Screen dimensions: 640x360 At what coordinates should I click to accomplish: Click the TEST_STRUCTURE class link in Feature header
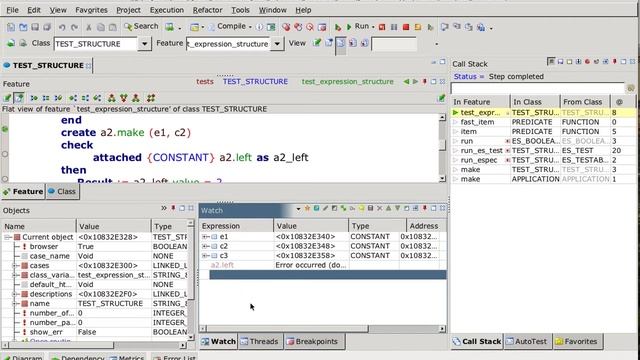point(255,82)
